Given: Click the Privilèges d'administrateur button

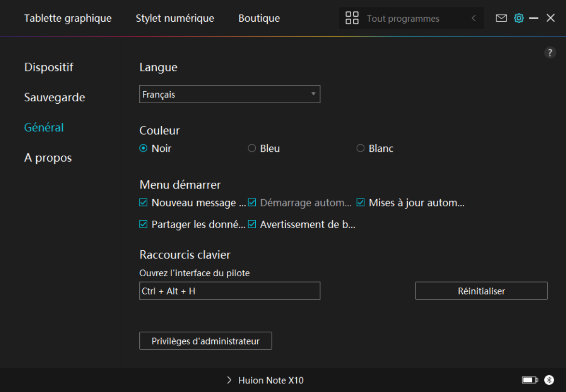Looking at the screenshot, I should pos(206,341).
